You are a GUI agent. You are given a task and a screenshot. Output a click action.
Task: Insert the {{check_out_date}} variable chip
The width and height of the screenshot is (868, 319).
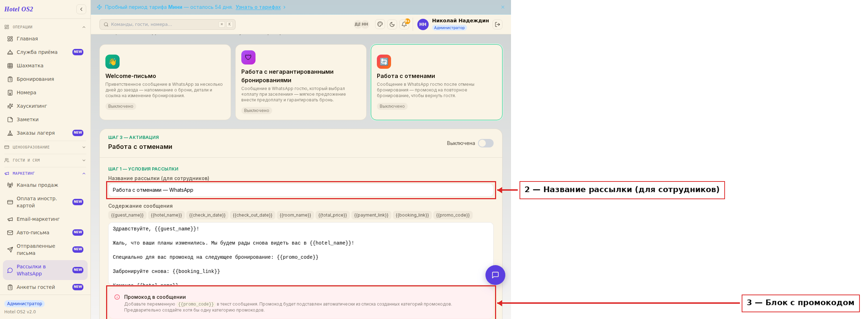click(253, 215)
